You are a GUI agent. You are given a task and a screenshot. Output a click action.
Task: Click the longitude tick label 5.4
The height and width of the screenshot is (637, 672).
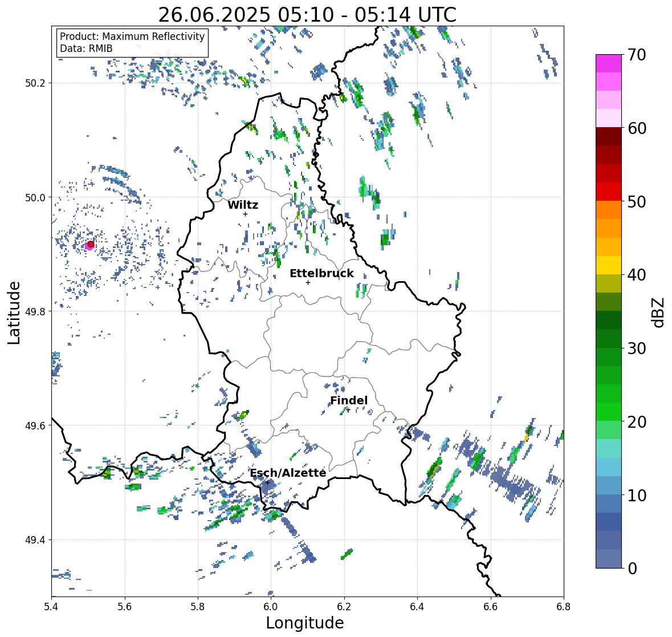tap(51, 607)
